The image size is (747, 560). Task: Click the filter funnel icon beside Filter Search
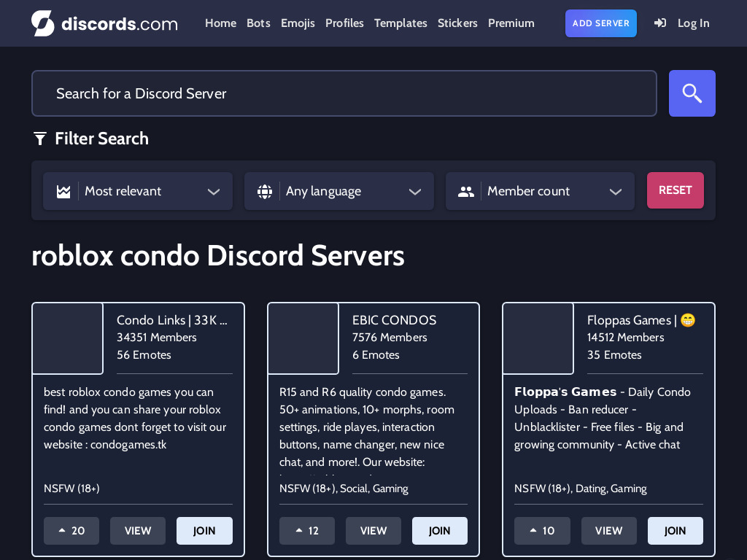(x=39, y=138)
